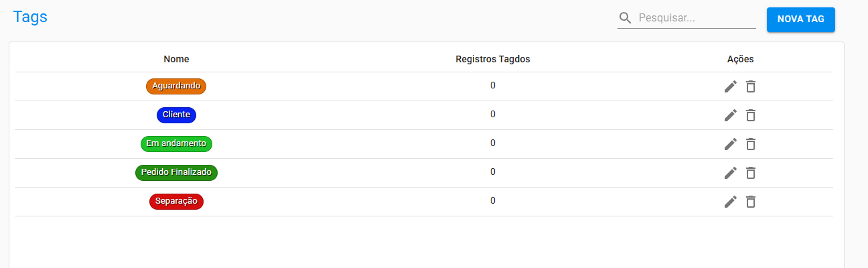Edit the Em andamento tag
This screenshot has width=868, height=268.
[730, 144]
